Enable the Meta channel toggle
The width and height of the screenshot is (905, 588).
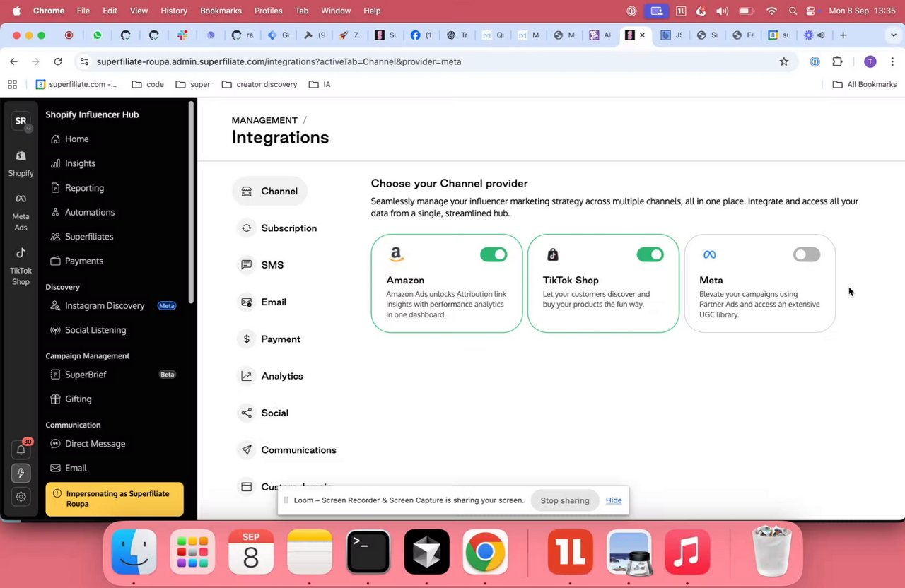click(x=807, y=254)
